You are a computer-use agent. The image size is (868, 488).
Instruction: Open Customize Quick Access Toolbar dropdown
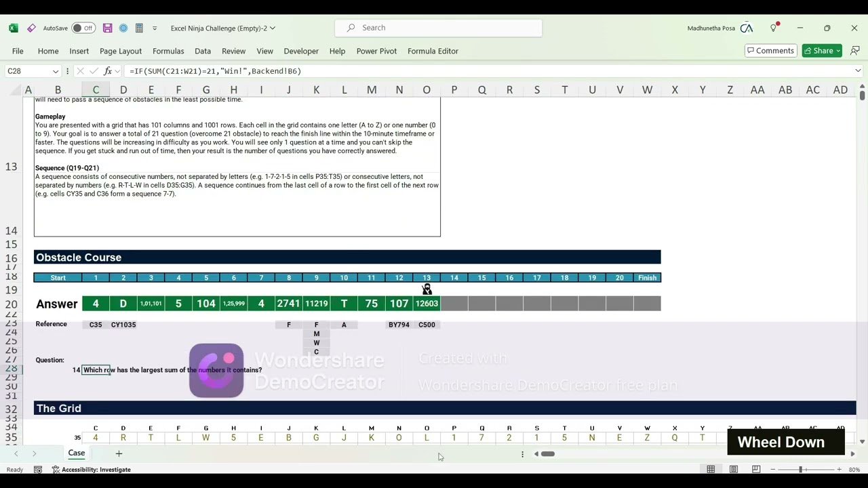click(155, 28)
